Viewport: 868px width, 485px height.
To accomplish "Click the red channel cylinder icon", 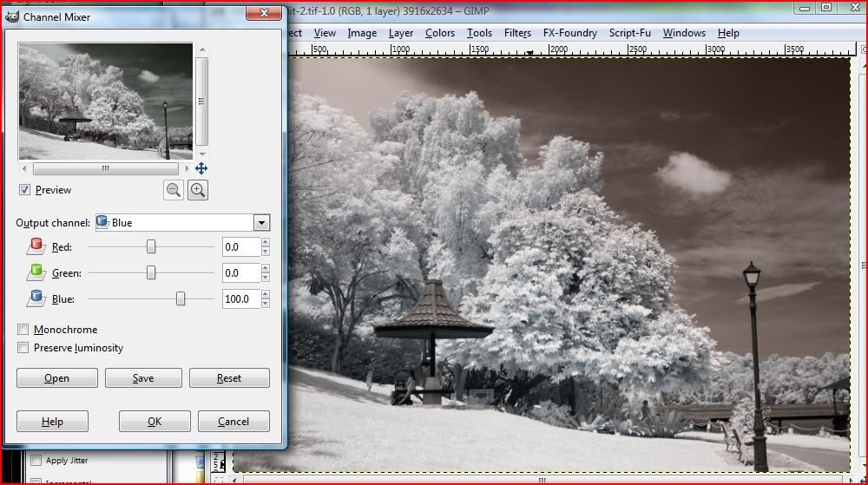I will (x=36, y=246).
